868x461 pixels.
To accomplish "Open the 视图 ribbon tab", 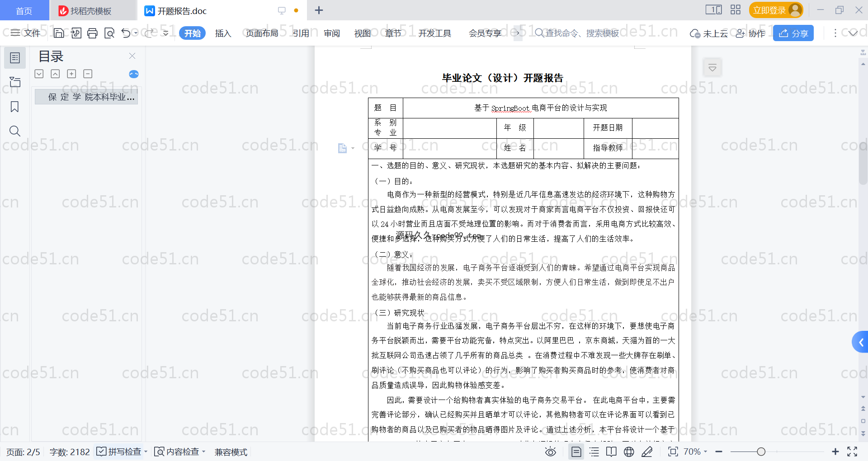I will point(362,33).
